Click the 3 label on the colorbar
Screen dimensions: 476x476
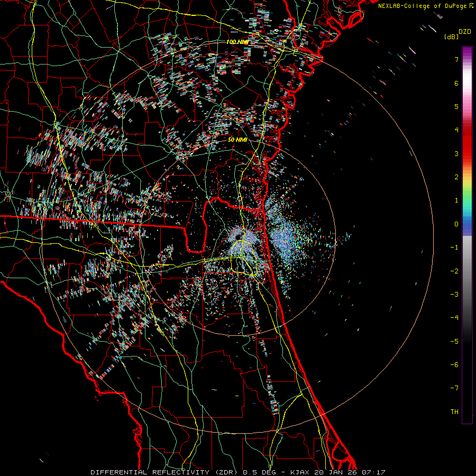(x=456, y=153)
